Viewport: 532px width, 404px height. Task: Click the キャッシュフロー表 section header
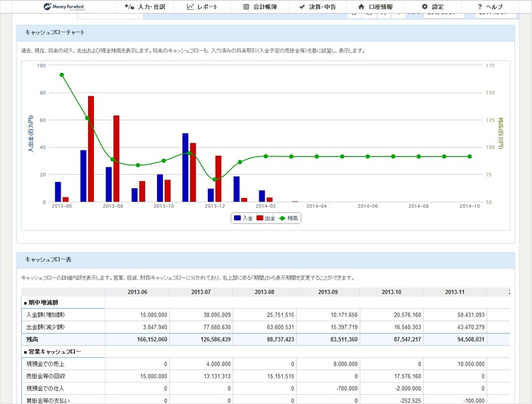pos(265,260)
